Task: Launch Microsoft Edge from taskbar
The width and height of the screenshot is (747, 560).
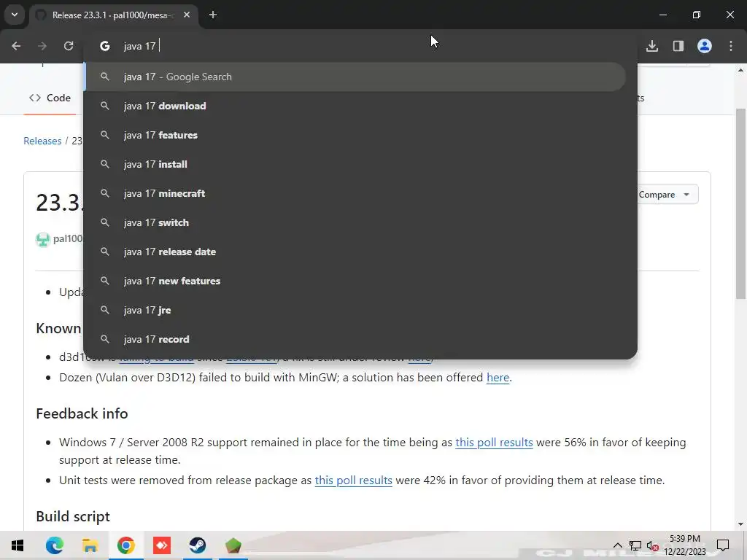Action: point(54,545)
